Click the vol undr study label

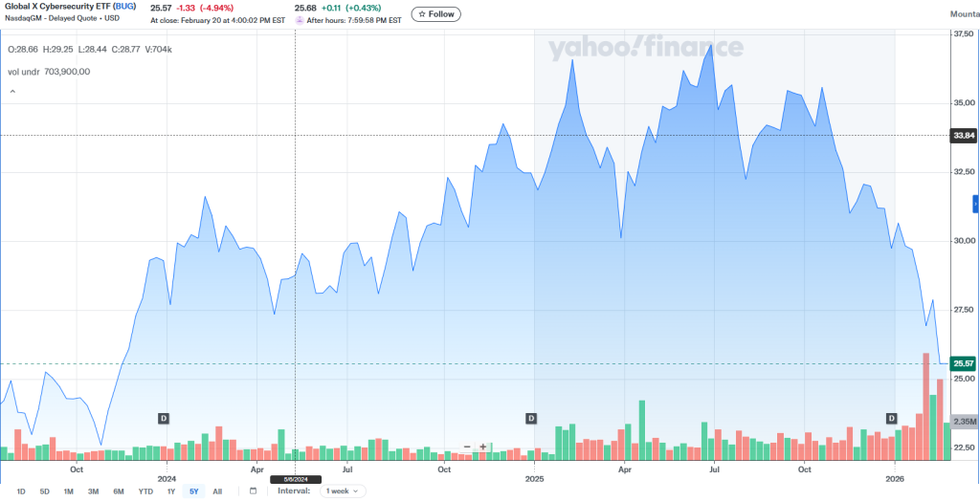24,72
